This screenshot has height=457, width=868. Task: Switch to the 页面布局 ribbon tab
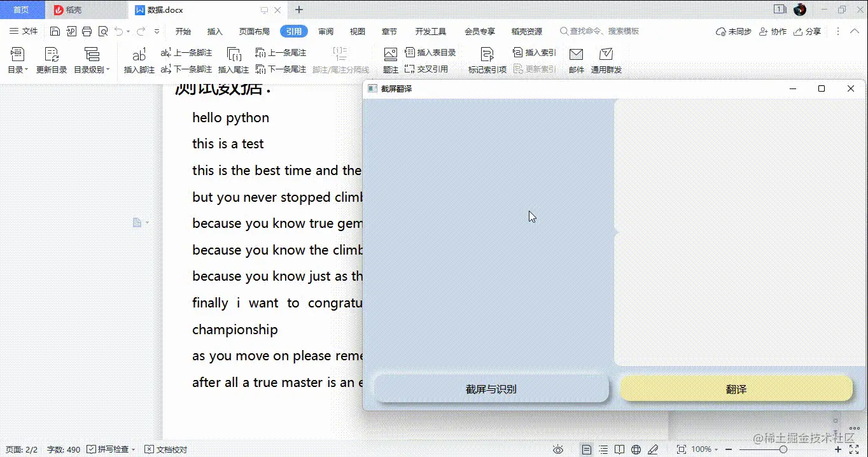click(255, 31)
